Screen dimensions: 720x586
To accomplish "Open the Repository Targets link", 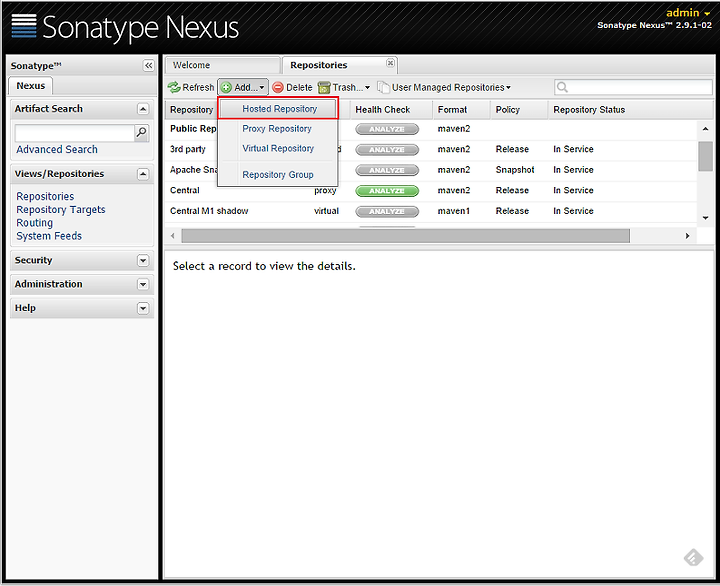I will [x=61, y=209].
